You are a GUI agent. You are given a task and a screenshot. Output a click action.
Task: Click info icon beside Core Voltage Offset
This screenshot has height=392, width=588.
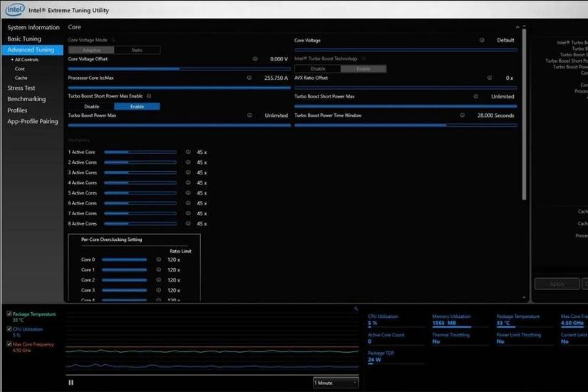click(255, 59)
